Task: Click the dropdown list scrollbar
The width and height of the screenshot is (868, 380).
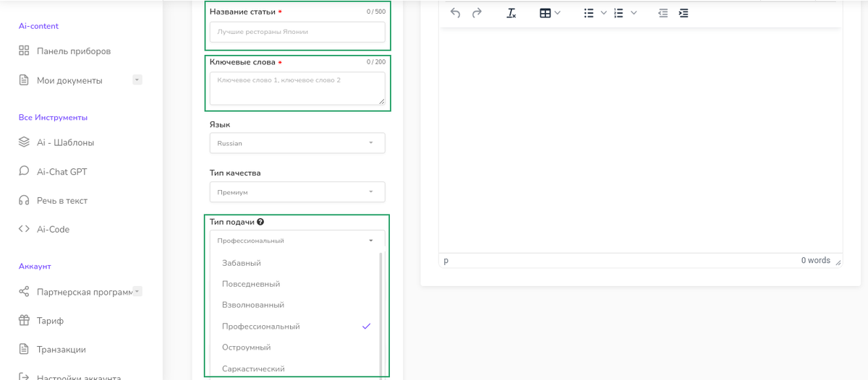Action: [381, 316]
